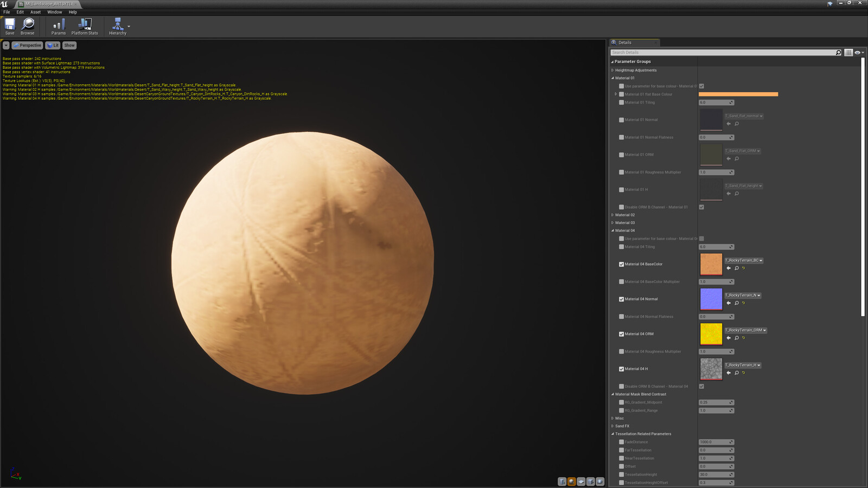Viewport: 868px width, 488px height.
Task: Open Platform Stats
Action: coord(85,26)
